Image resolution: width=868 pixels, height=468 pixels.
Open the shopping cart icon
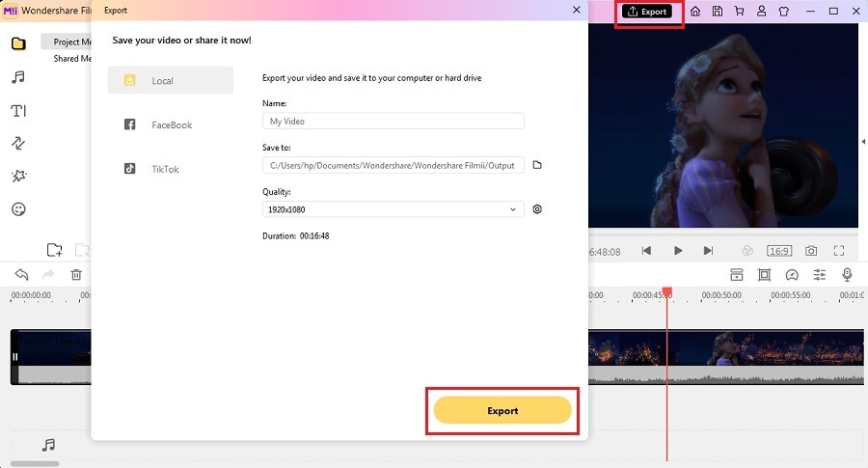739,11
